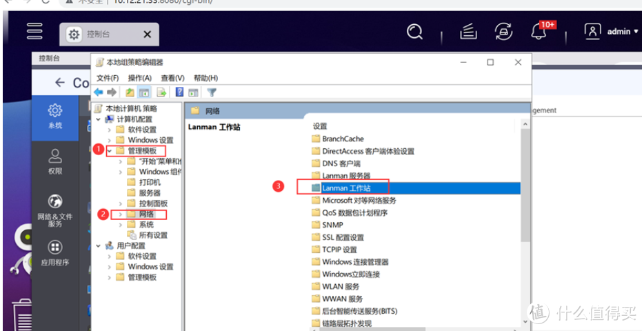
Task: Collapse 管理模板 under 计算机配置
Action: (x=109, y=151)
